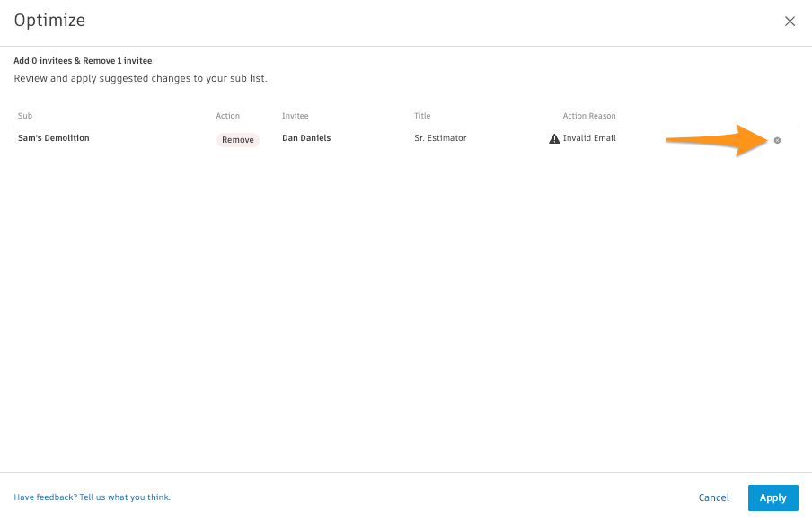Click the Sub column header

pos(25,116)
